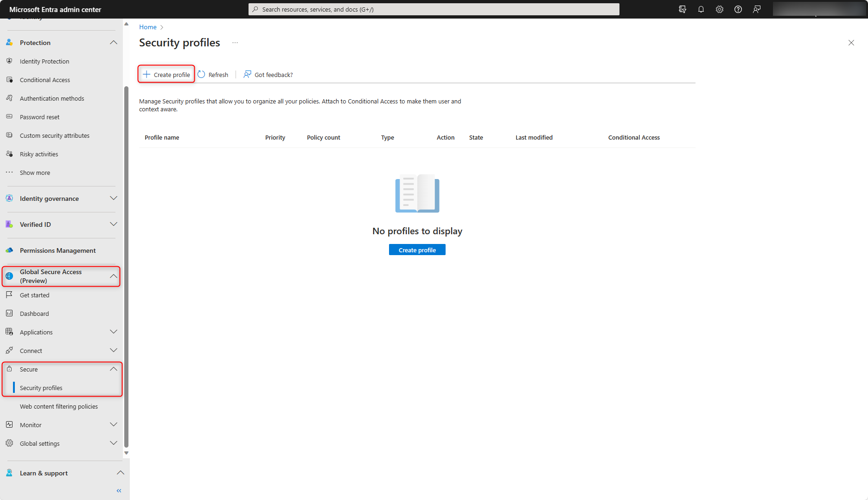
Task: Collapse the Protection section
Action: [114, 43]
